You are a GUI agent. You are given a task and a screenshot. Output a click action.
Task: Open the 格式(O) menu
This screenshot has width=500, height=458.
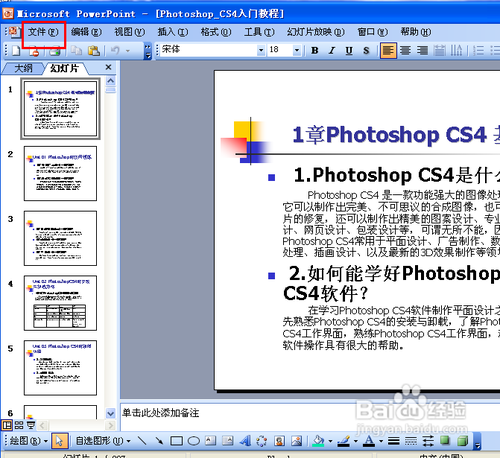point(216,32)
